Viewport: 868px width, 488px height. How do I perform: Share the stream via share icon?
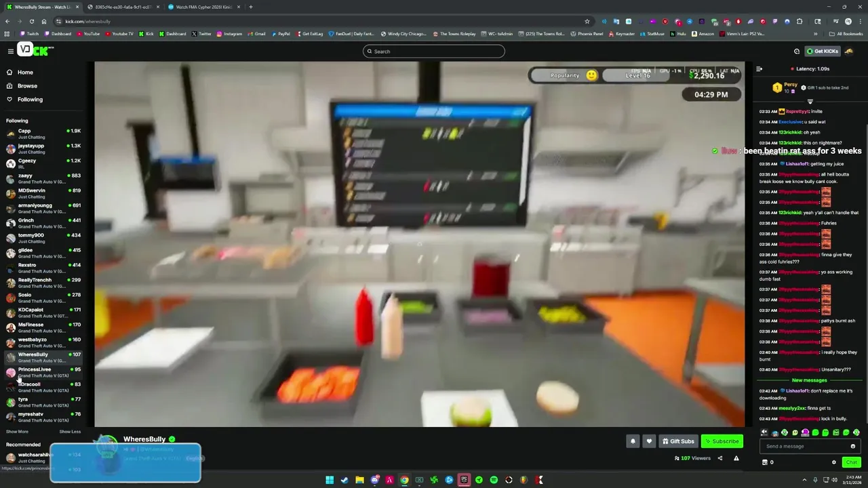pos(720,458)
